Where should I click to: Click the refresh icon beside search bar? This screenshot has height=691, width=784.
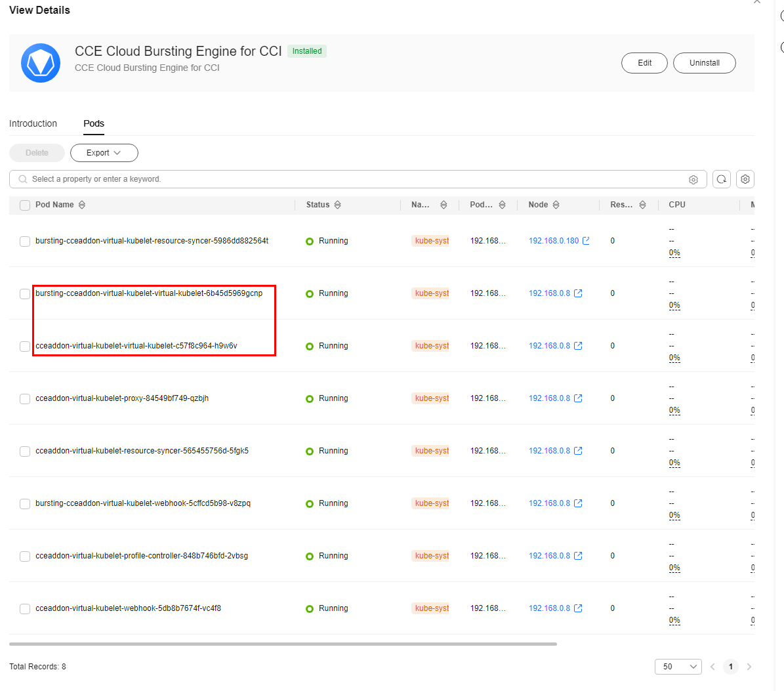pyautogui.click(x=722, y=179)
